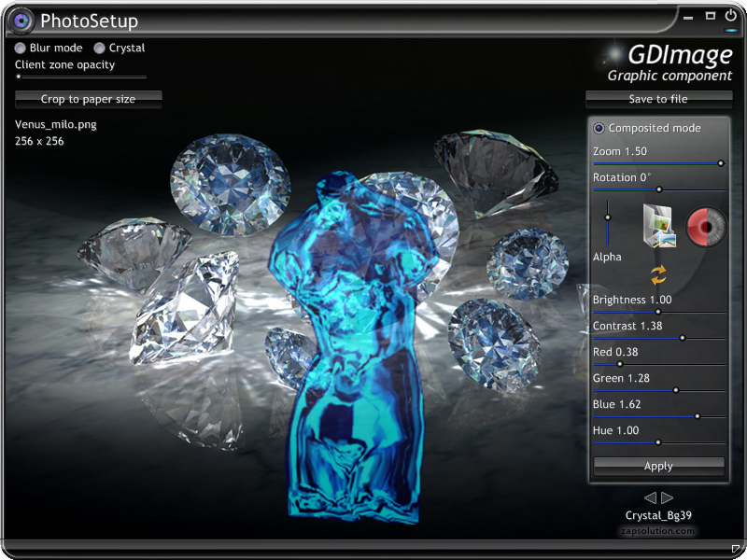Click the Zoom 1.50 slider

[x=659, y=163]
